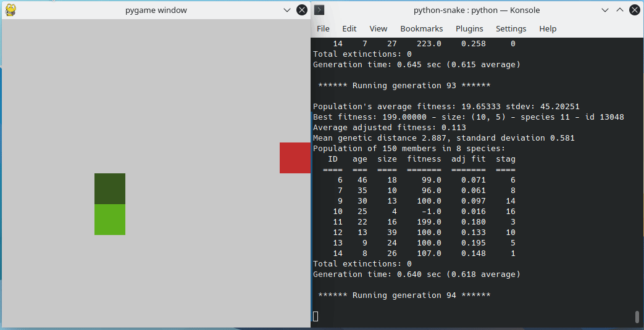Click the "stag" column header

tap(505, 159)
